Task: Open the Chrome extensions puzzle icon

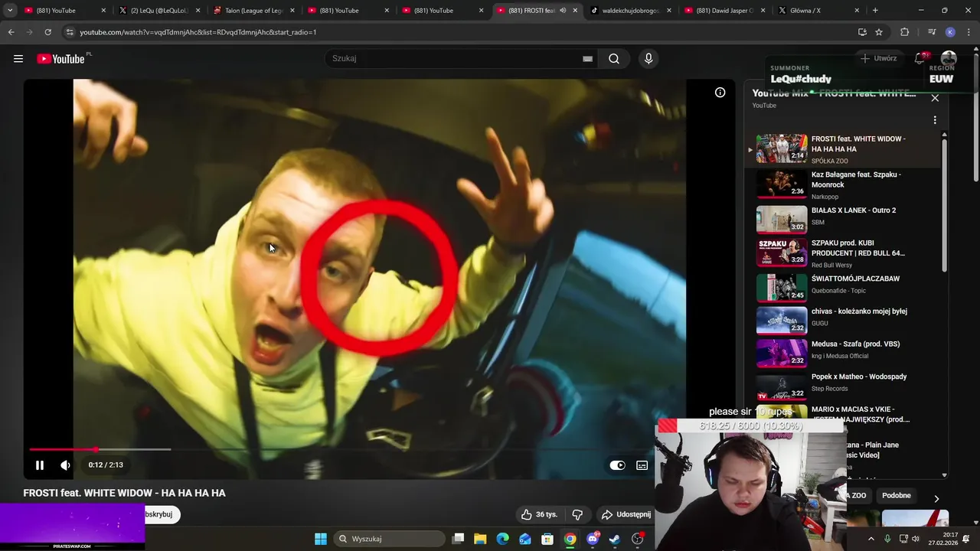Action: 904,32
